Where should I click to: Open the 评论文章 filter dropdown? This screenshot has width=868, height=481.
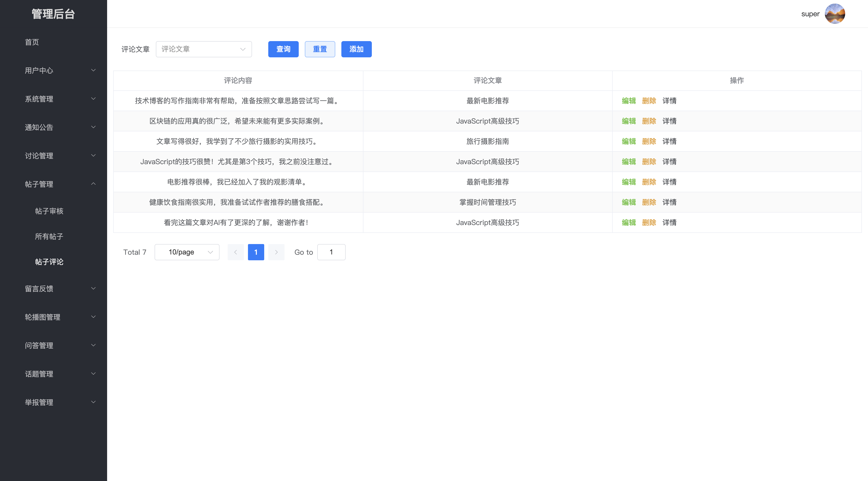tap(204, 49)
